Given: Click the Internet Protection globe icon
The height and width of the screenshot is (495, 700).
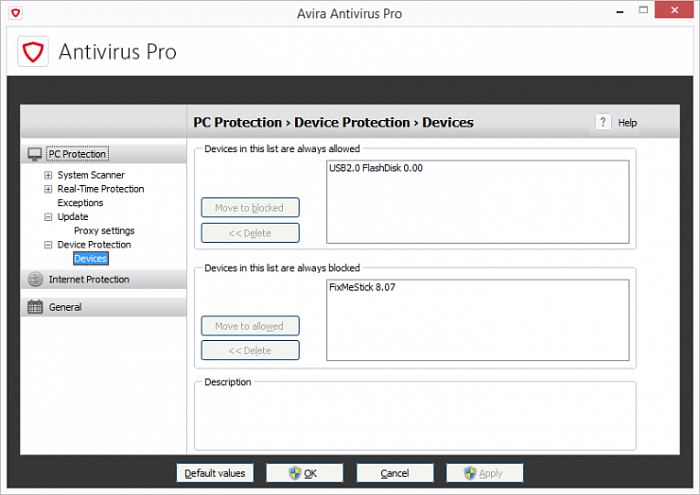Looking at the screenshot, I should pos(35,280).
